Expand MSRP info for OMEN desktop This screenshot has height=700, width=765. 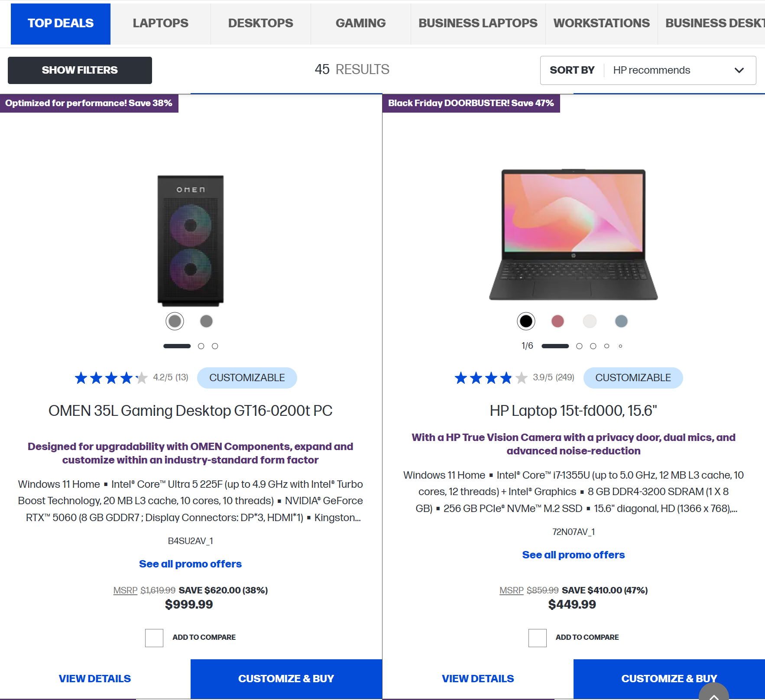click(125, 590)
